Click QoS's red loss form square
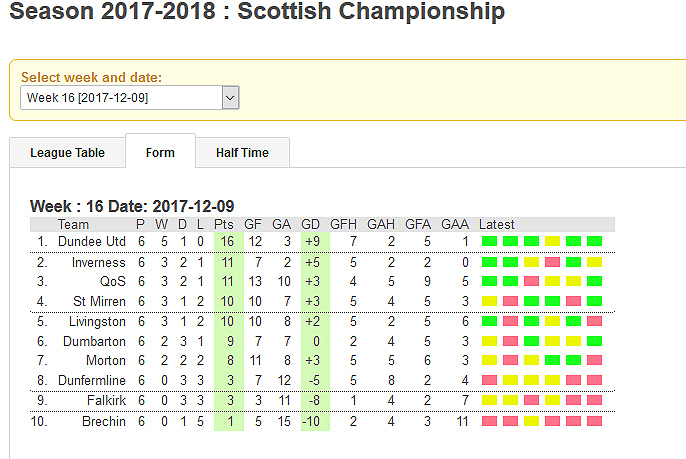686x459 pixels. tap(532, 281)
